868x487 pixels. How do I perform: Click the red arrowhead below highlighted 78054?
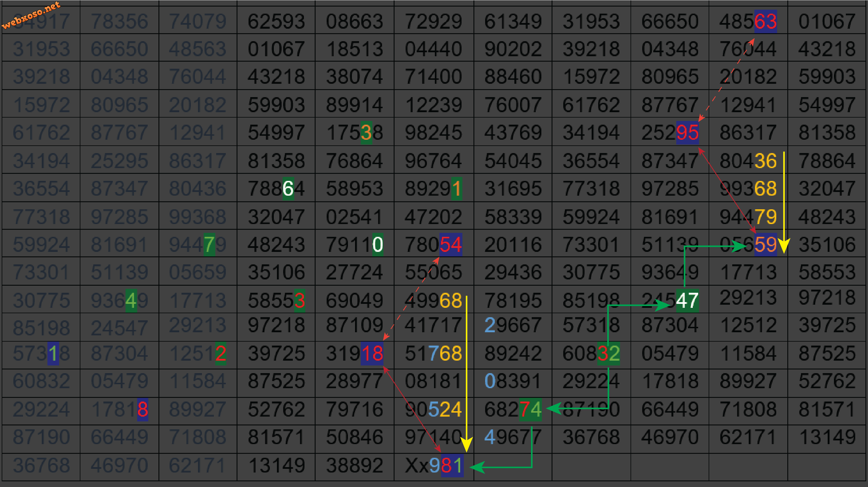(436, 260)
